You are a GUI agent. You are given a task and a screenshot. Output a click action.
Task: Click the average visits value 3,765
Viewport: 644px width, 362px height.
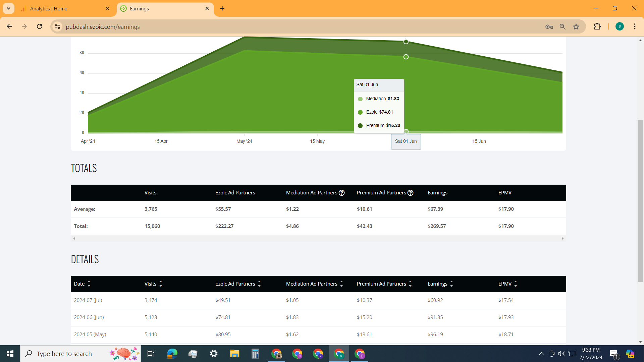coord(151,209)
